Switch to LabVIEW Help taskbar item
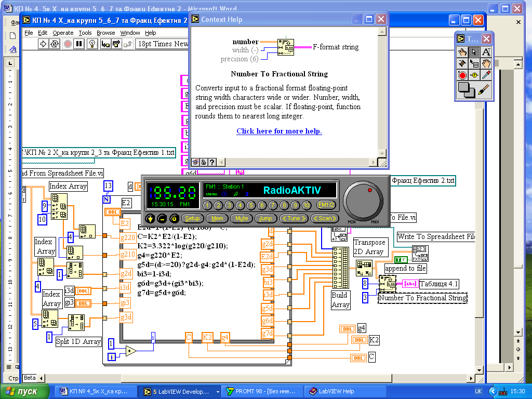Screen dimensions: 532x399 pyautogui.click(x=346, y=392)
